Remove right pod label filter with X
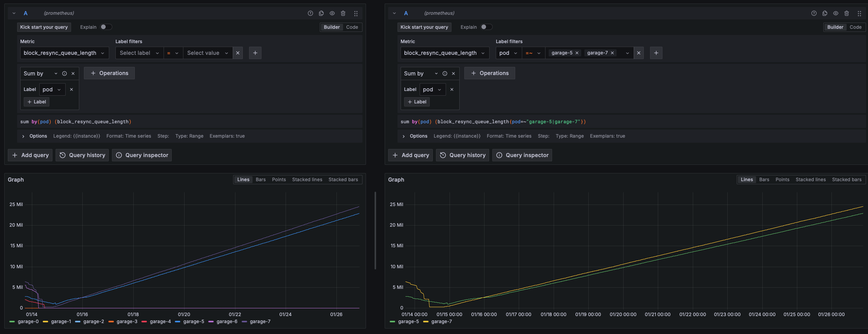Image resolution: width=868 pixels, height=334 pixels. (x=639, y=53)
